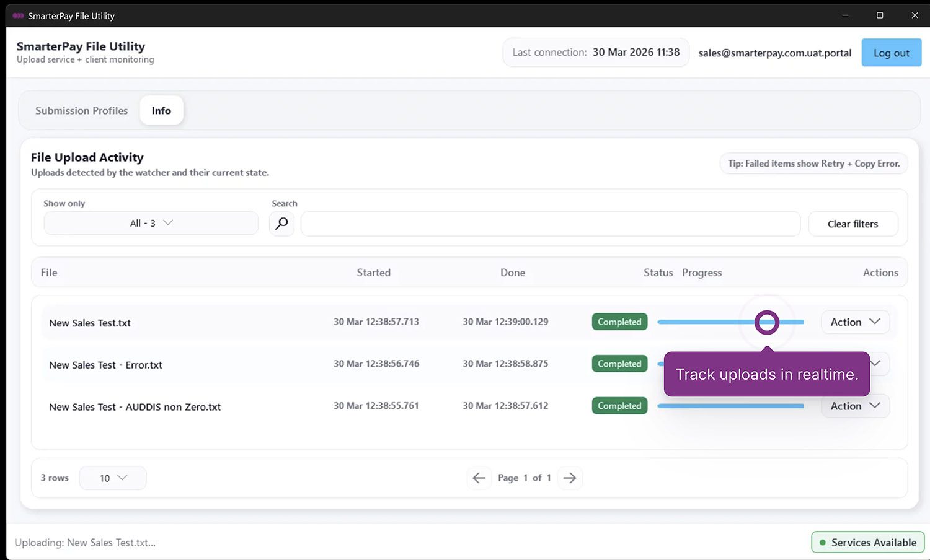Screen dimensions: 930x560
Task: Expand the rows per page selector
Action: point(113,478)
